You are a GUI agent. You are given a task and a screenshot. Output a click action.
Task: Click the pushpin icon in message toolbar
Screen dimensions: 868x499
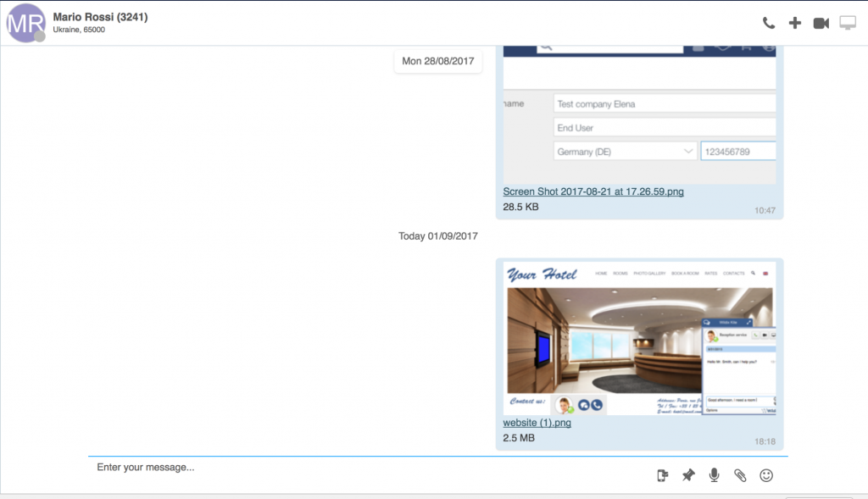(x=688, y=475)
